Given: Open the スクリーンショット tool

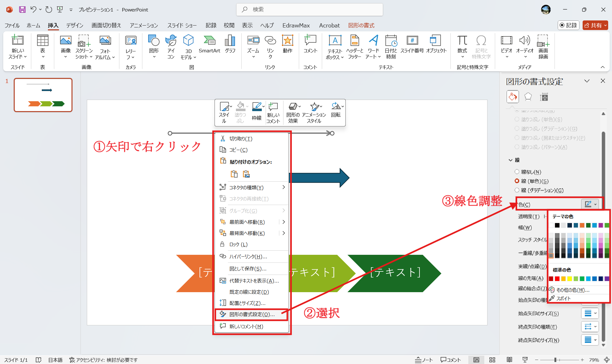Looking at the screenshot, I should (x=84, y=47).
